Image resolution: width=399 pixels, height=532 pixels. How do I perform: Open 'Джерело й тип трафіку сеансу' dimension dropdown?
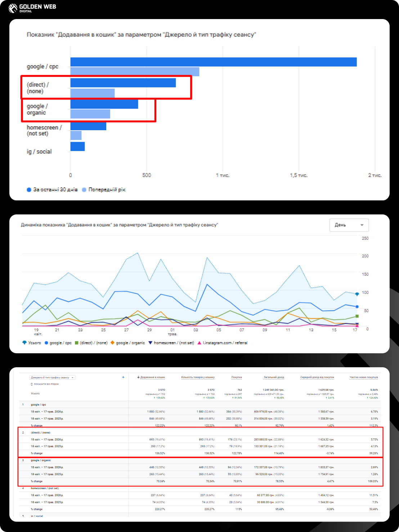click(x=53, y=378)
